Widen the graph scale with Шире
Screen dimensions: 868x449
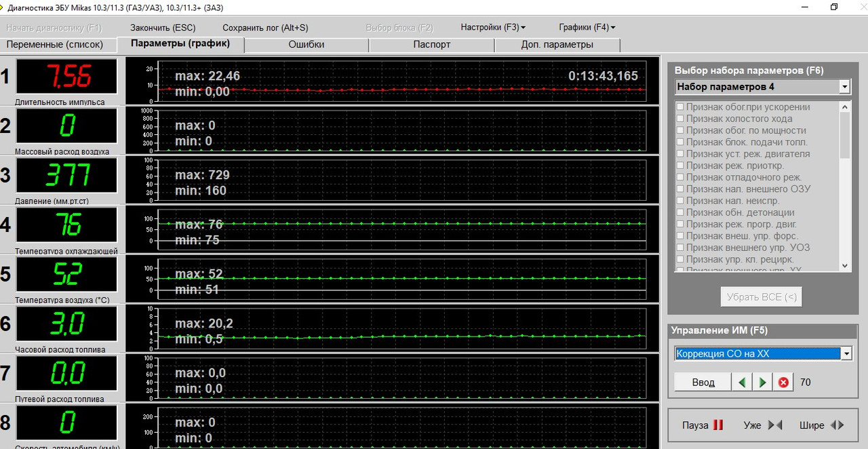(821, 425)
